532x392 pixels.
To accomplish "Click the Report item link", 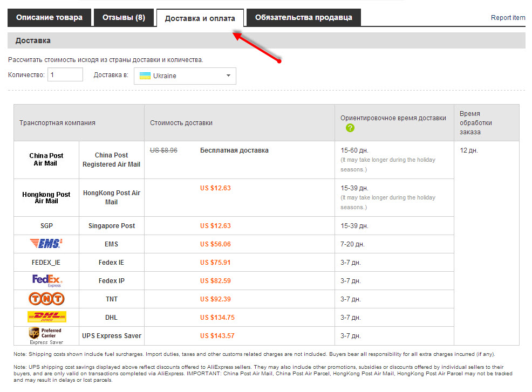I will 508,18.
